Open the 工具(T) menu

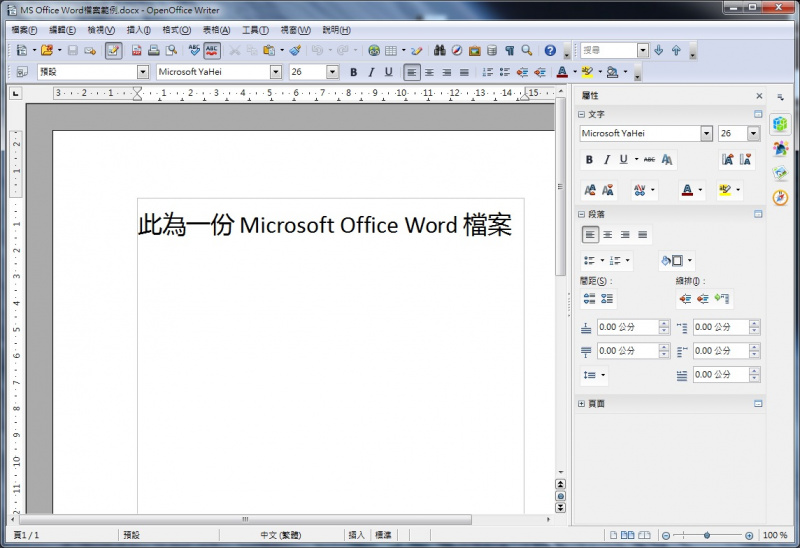pyautogui.click(x=255, y=30)
